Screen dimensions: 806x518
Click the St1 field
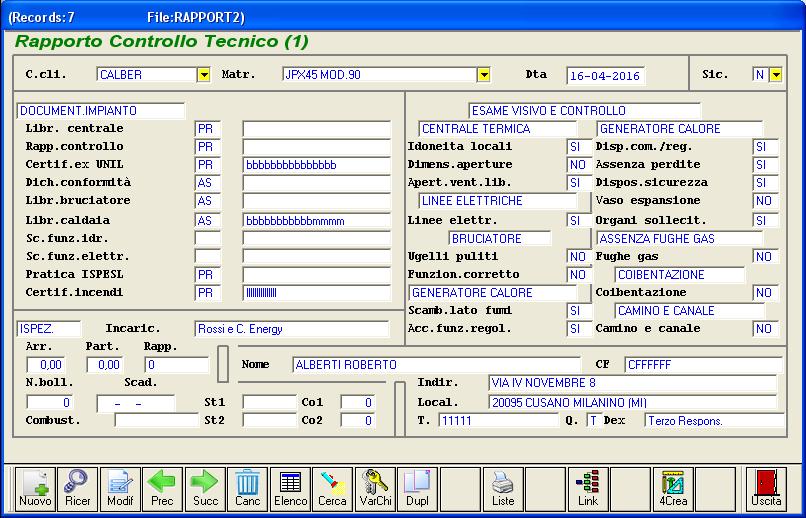[x=269, y=402]
